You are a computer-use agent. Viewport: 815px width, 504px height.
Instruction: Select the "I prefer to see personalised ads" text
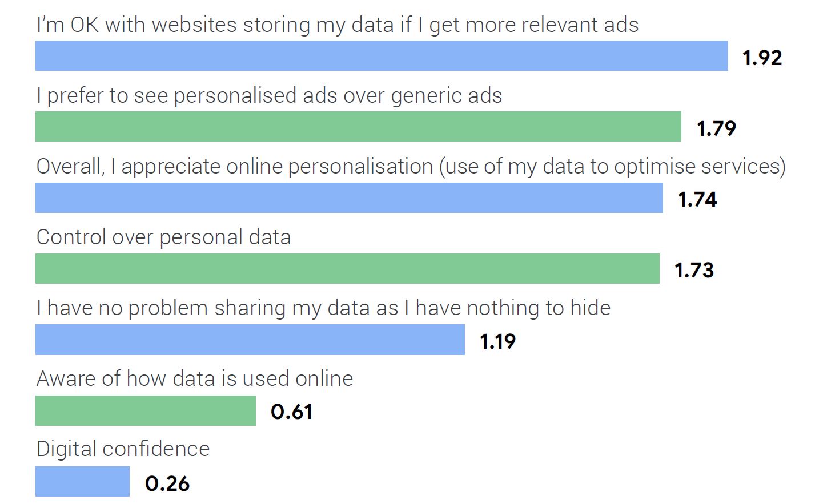pos(269,96)
